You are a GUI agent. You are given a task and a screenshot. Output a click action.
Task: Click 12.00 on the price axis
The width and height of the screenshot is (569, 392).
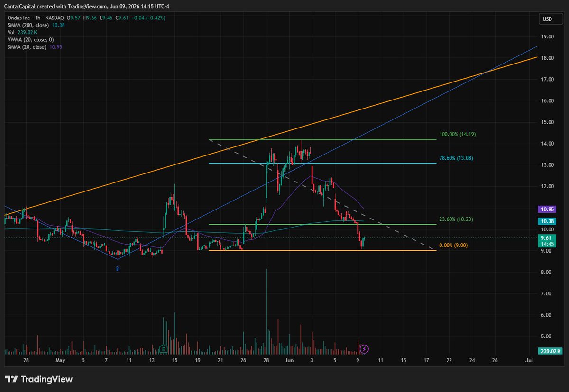coord(548,186)
